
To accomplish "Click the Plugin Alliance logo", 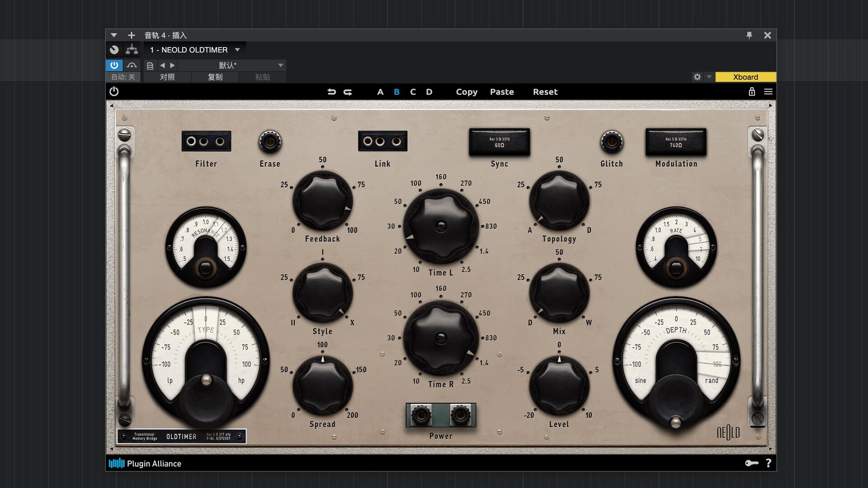I will click(145, 463).
